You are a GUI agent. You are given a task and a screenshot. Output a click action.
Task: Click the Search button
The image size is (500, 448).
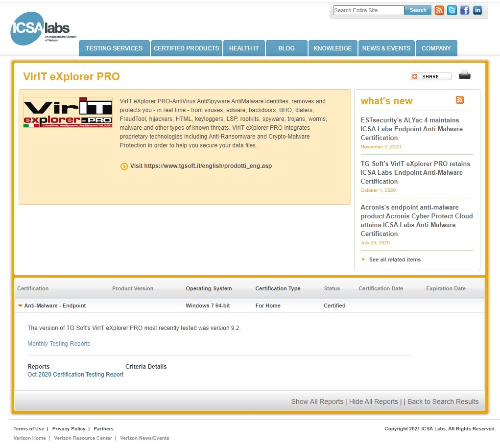tap(418, 10)
